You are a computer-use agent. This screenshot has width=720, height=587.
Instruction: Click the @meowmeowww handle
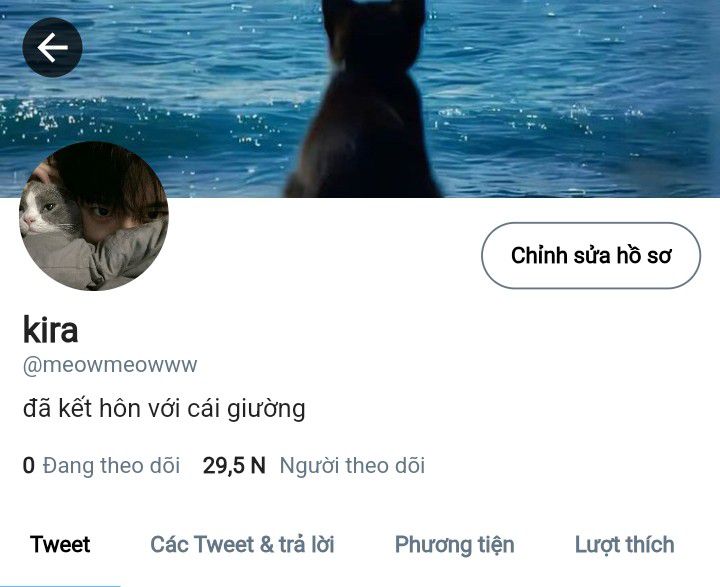pyautogui.click(x=110, y=365)
